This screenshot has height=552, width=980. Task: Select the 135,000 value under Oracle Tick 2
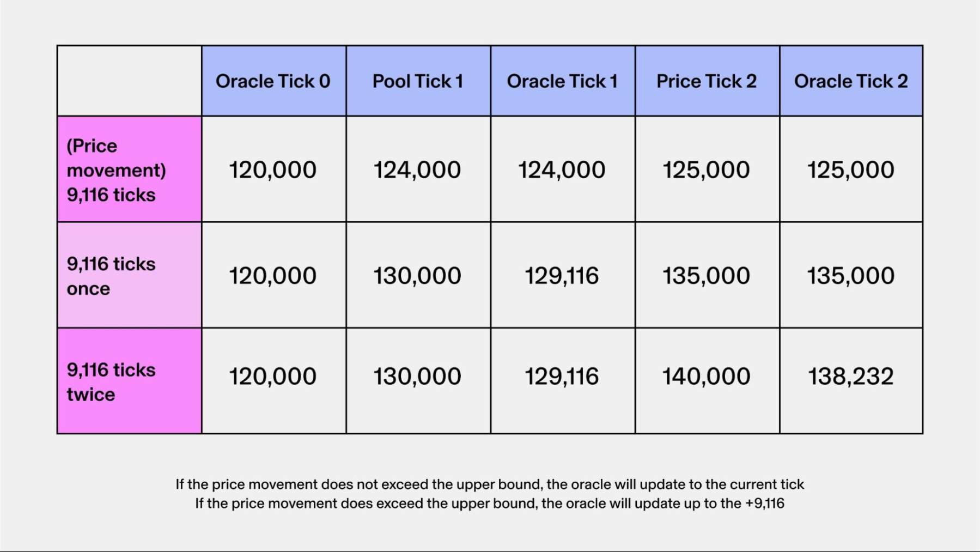(851, 276)
